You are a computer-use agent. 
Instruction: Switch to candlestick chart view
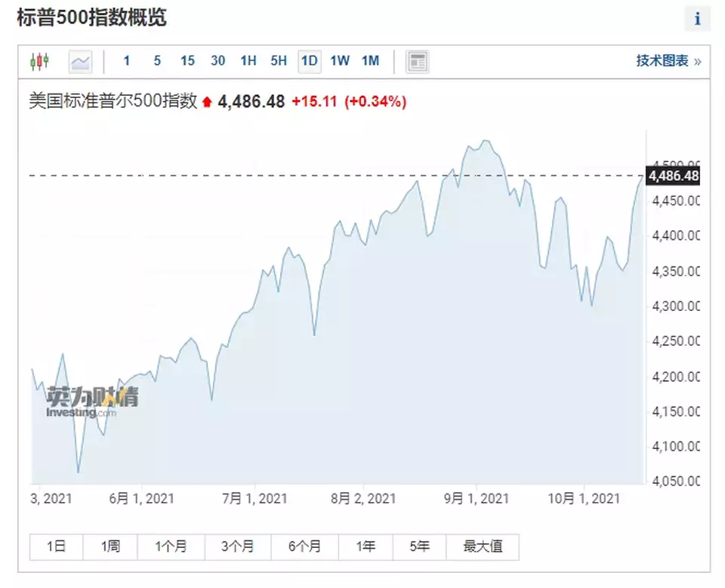tap(40, 61)
